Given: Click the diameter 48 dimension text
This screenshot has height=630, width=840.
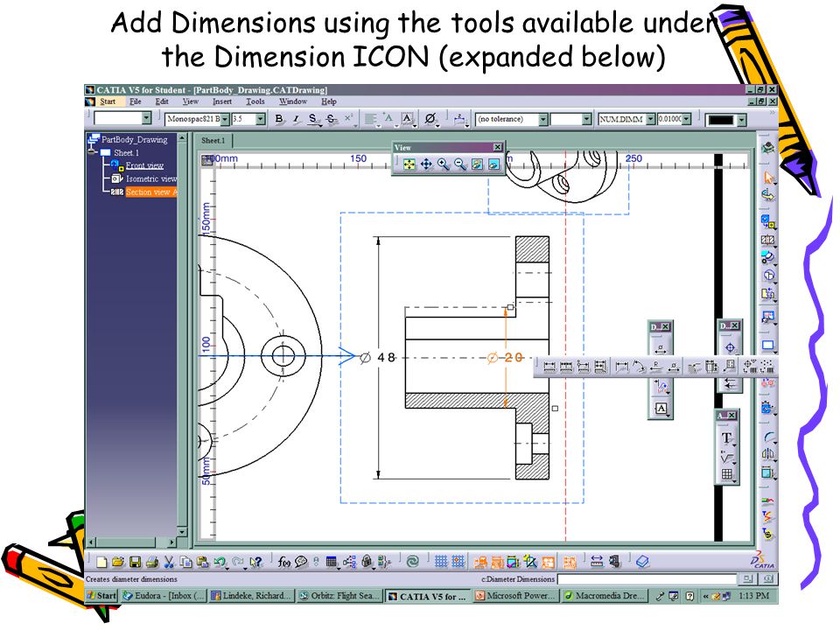Looking at the screenshot, I should (380, 357).
